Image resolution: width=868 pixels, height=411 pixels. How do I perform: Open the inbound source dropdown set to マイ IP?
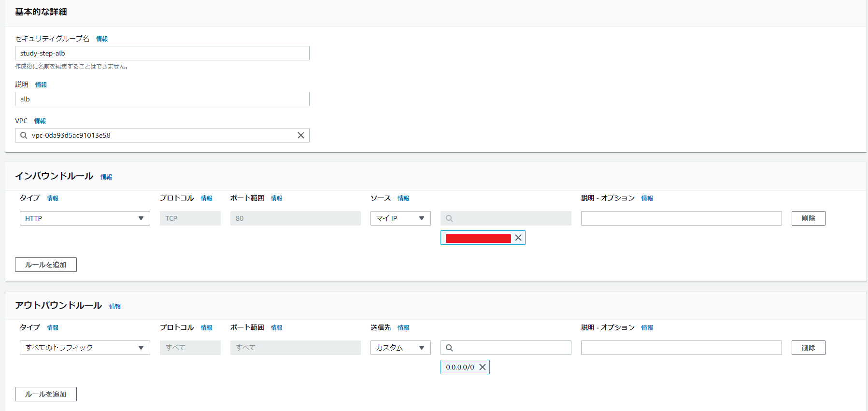tap(400, 218)
